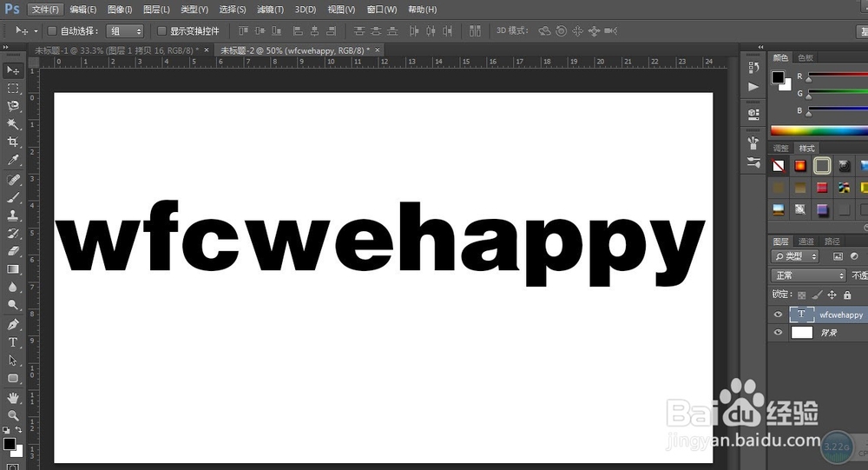868x470 pixels.
Task: Open the 3D panel icon
Action: [753, 114]
